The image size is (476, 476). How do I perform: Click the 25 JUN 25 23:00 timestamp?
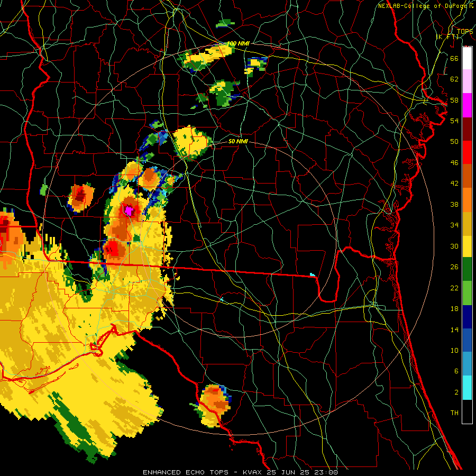[x=302, y=472]
